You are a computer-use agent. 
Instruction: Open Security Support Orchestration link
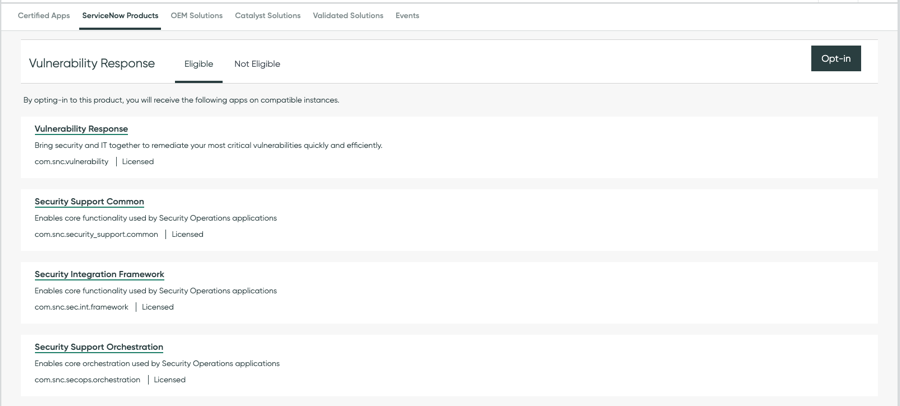(99, 347)
